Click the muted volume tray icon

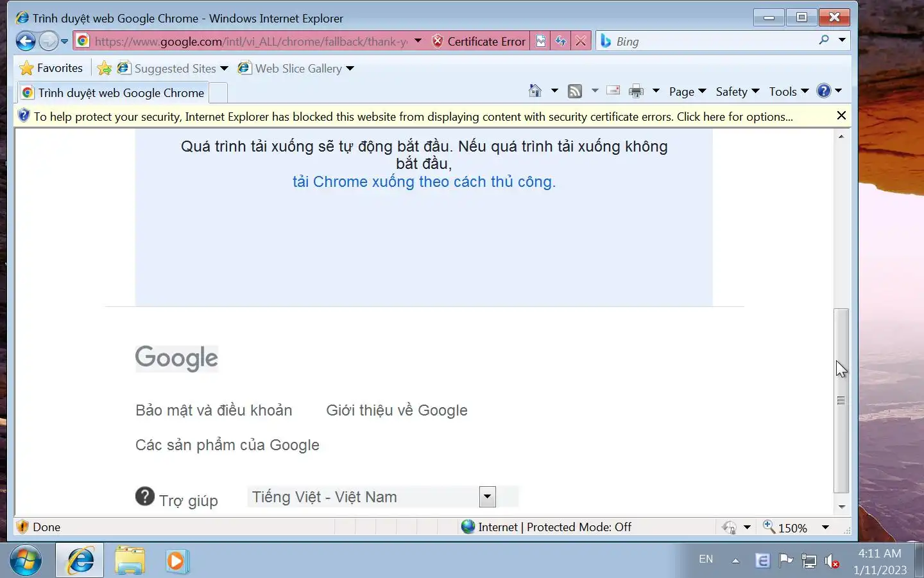point(832,561)
